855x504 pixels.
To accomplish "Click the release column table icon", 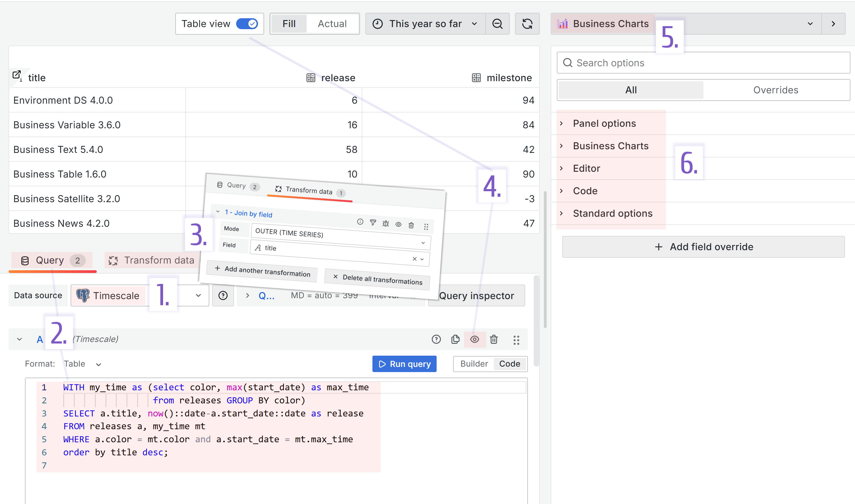I will tap(311, 78).
